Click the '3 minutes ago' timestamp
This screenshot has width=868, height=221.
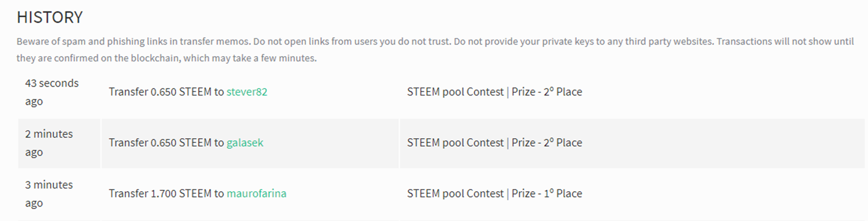(x=49, y=194)
